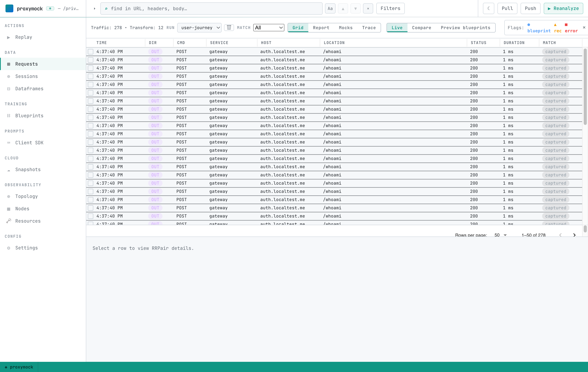Check the sixth row checkbox
Screen dimensions: 588x372
tap(91, 93)
